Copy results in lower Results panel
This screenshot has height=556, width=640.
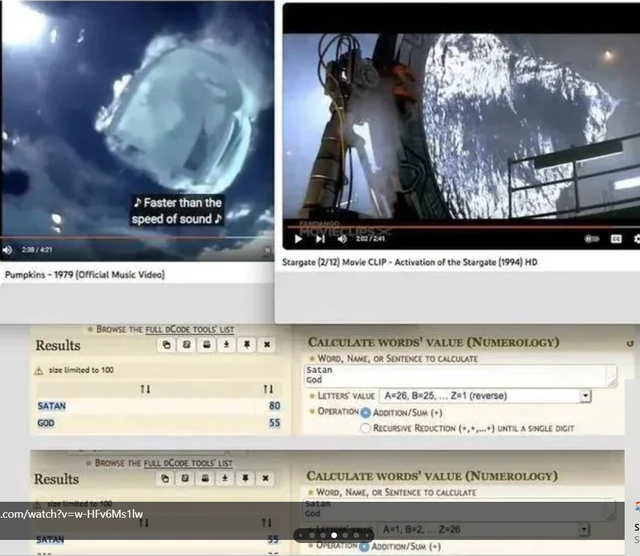(x=165, y=478)
